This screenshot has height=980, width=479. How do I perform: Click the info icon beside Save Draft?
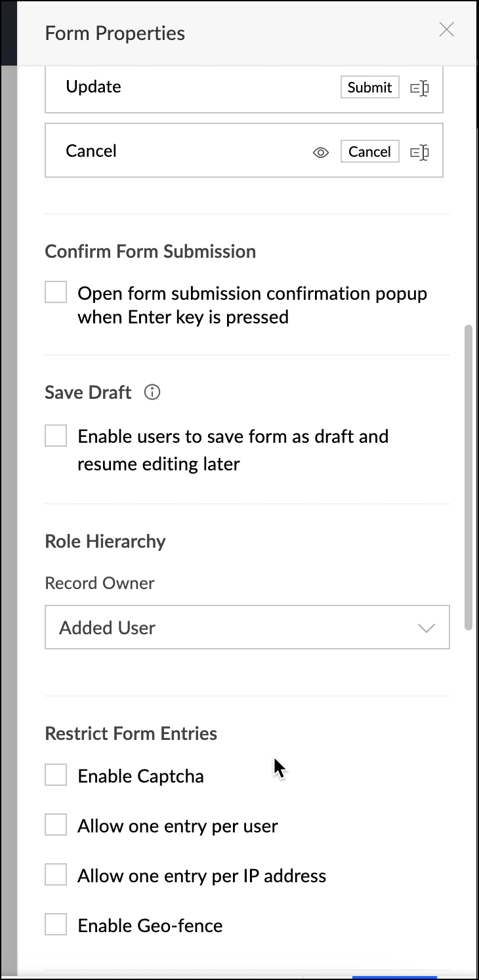point(152,393)
